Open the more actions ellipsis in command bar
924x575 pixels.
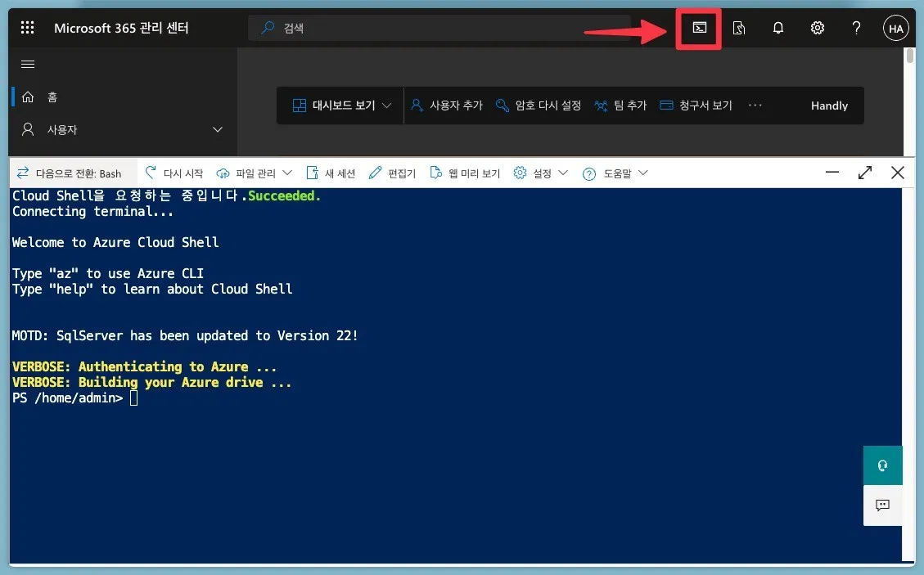pos(755,106)
